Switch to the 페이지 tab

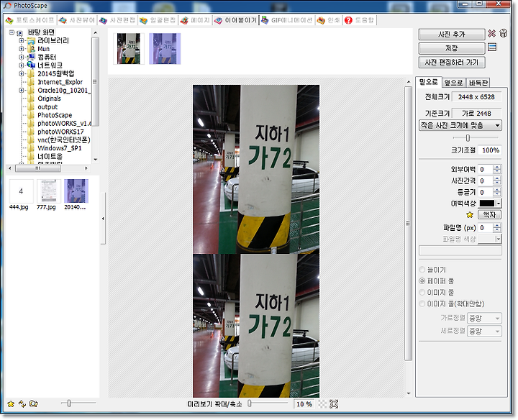tap(195, 20)
